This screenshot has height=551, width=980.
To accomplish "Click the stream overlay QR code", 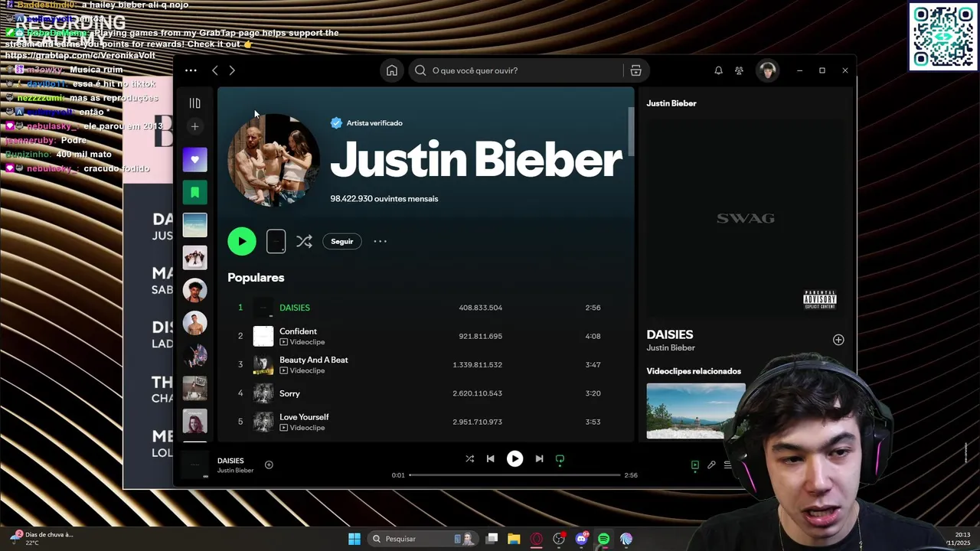I will pos(943,37).
